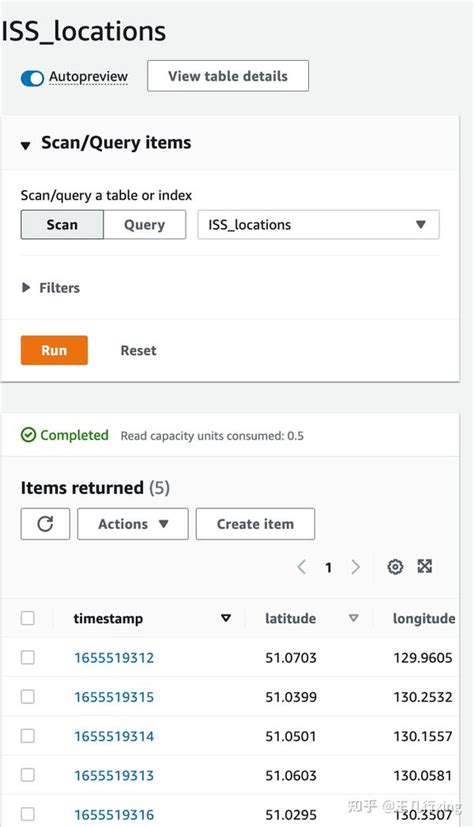The width and height of the screenshot is (474, 827).
Task: Open table preferences gear icon
Action: point(395,566)
